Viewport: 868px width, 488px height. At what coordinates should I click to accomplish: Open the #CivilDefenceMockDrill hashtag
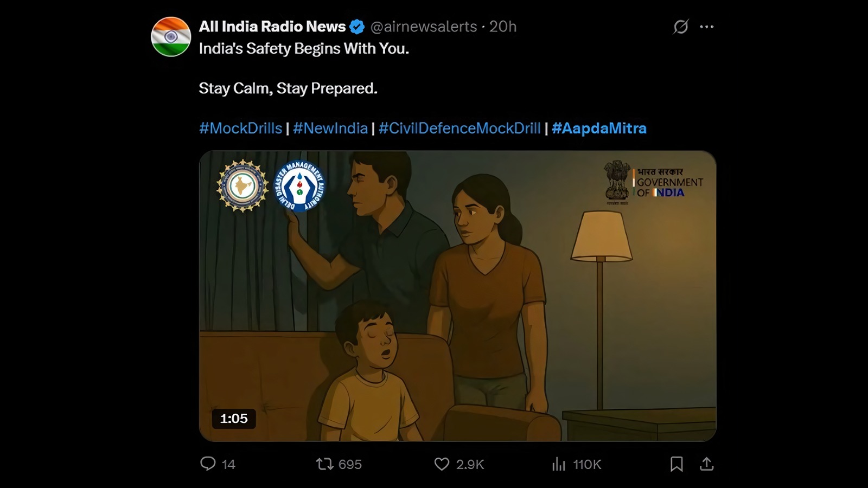point(459,129)
